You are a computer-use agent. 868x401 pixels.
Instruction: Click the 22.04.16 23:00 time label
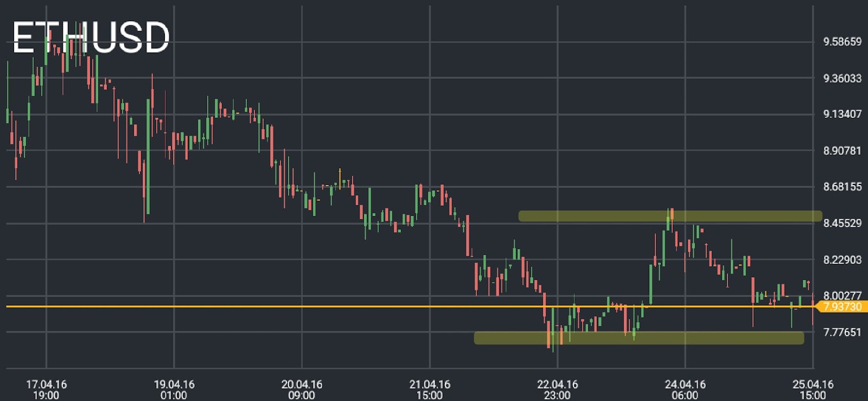(x=557, y=390)
